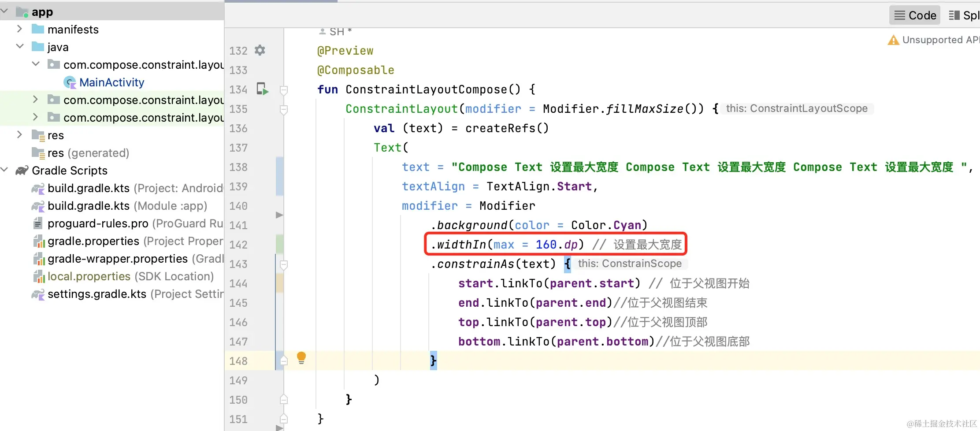
Task: Click the 'this: ConstraintLayoutScope' inlay hint
Action: tap(797, 108)
